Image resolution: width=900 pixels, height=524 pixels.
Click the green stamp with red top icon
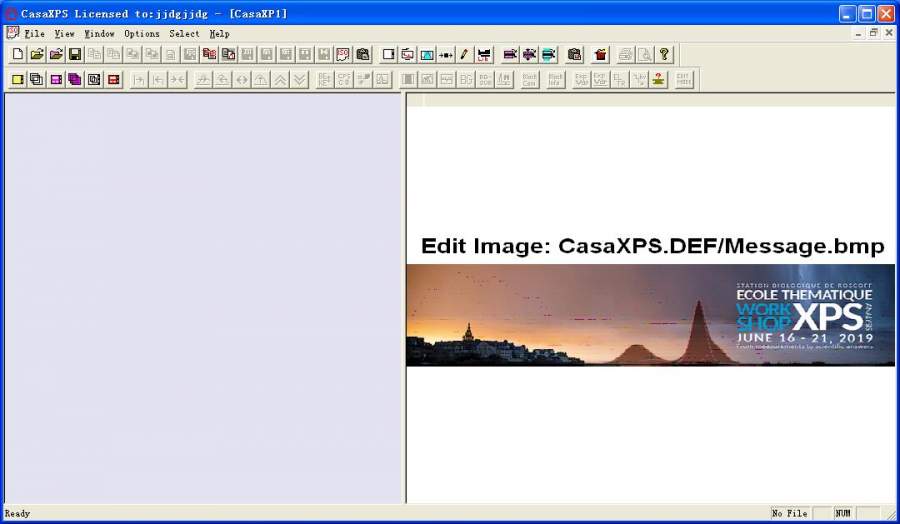(658, 79)
